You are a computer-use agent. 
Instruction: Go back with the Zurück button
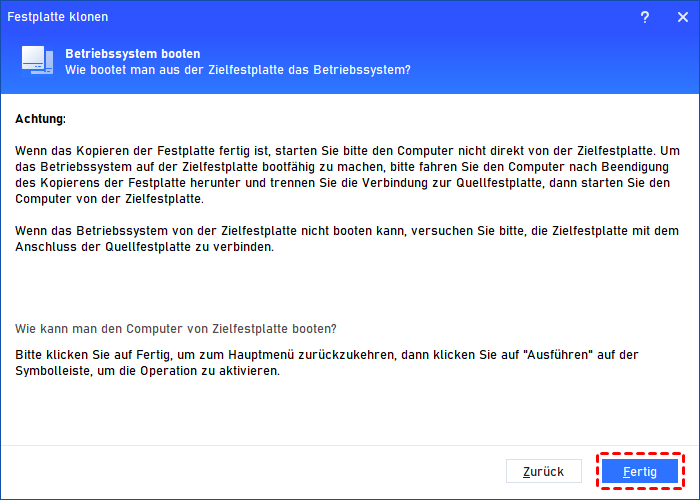[544, 471]
